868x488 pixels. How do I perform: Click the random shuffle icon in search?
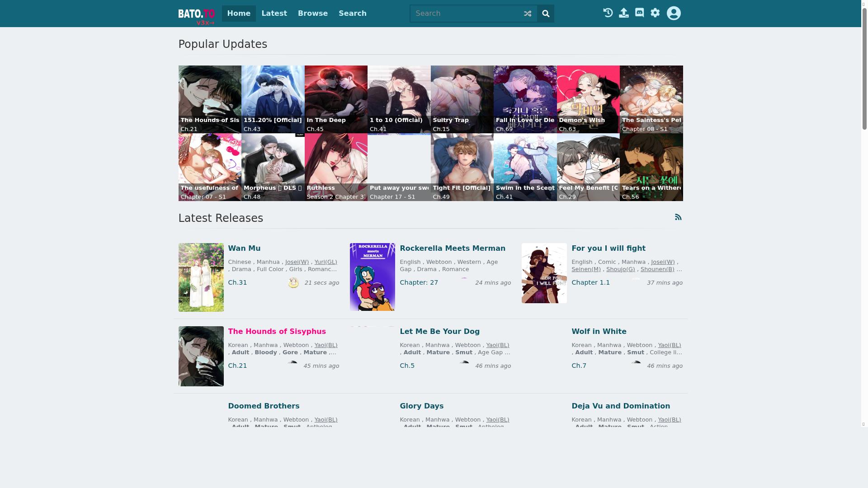point(528,14)
